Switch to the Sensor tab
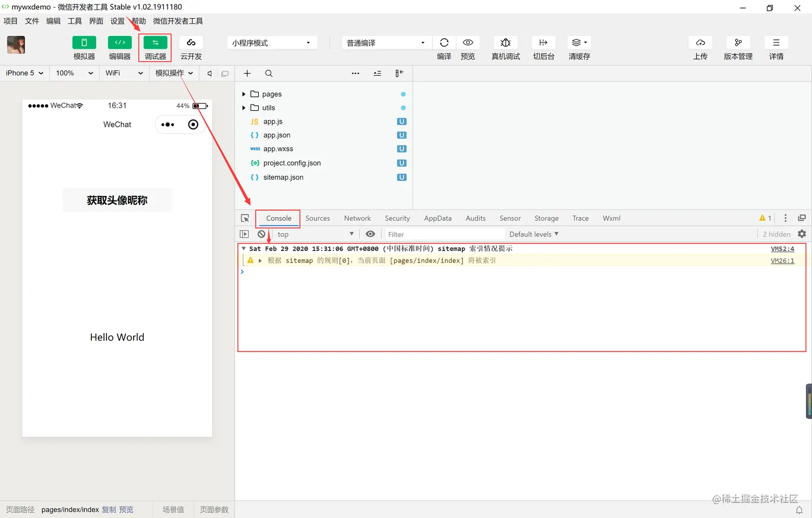812x518 pixels. [510, 218]
